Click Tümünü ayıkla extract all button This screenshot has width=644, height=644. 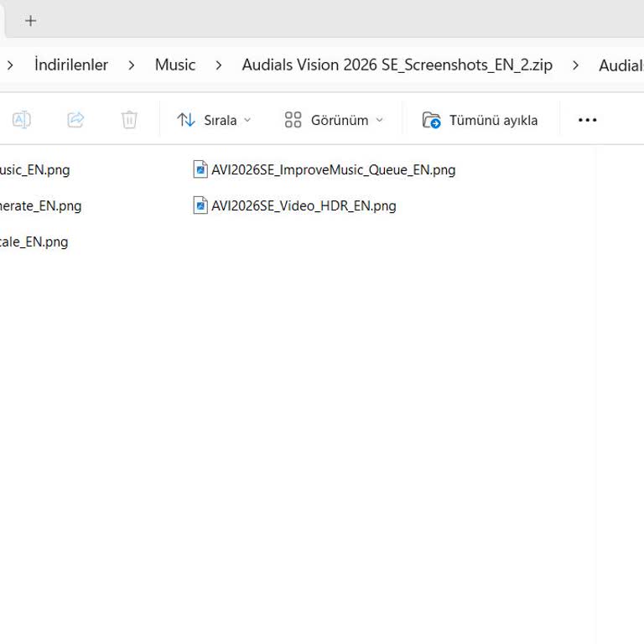480,120
